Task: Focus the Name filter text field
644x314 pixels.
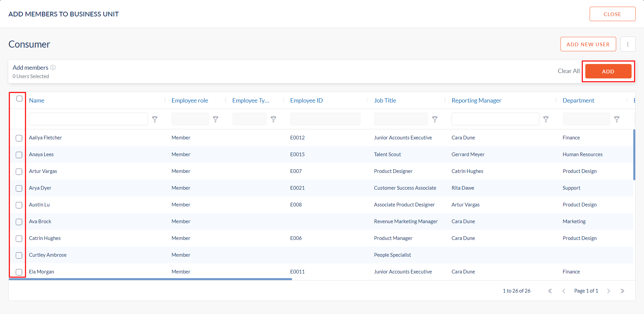Action: pyautogui.click(x=88, y=119)
